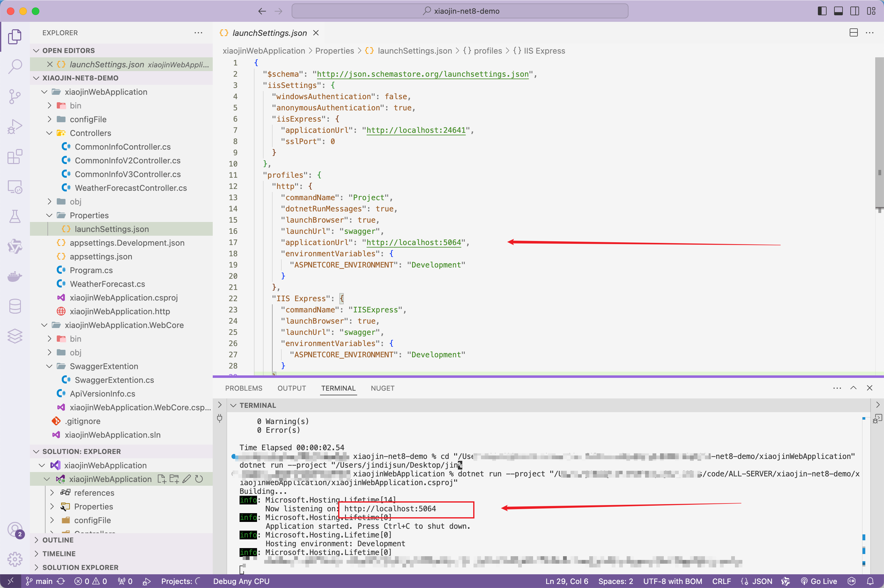Switch to the PROBLEMS panel tab
The height and width of the screenshot is (588, 884).
click(244, 388)
